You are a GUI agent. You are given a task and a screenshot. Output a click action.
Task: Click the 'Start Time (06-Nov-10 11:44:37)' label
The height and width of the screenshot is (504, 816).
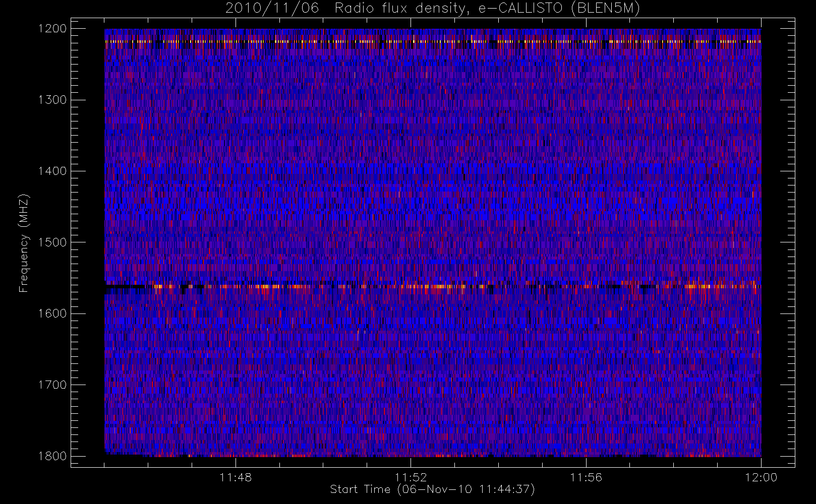pos(432,489)
